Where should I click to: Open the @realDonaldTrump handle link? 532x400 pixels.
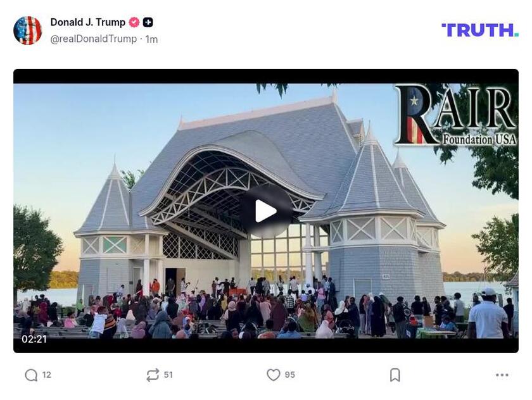(x=94, y=39)
